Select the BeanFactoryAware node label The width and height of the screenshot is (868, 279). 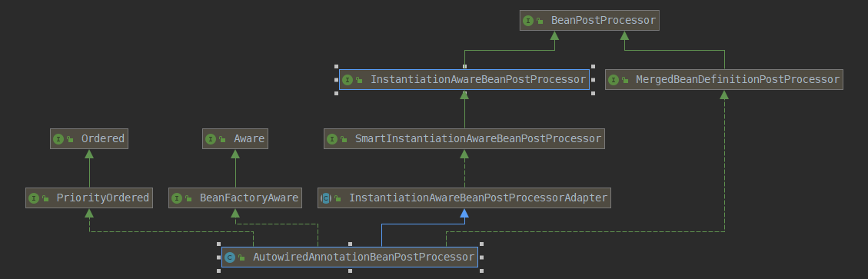tap(248, 198)
